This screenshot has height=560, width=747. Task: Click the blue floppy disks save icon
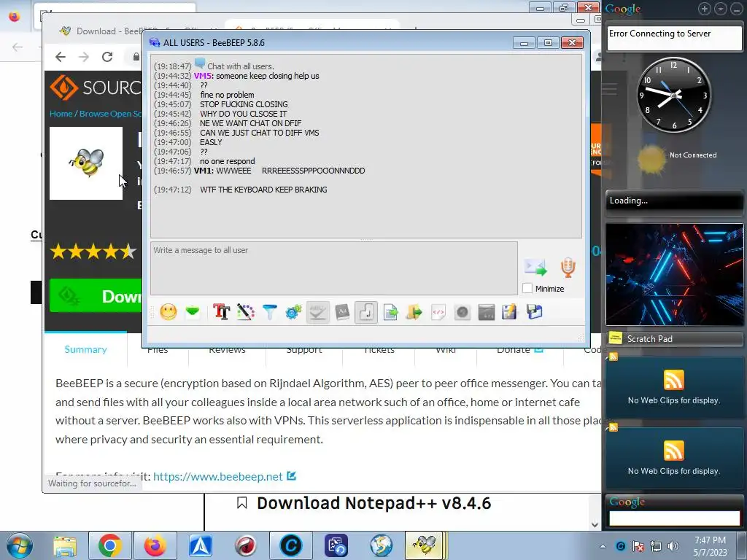point(535,312)
